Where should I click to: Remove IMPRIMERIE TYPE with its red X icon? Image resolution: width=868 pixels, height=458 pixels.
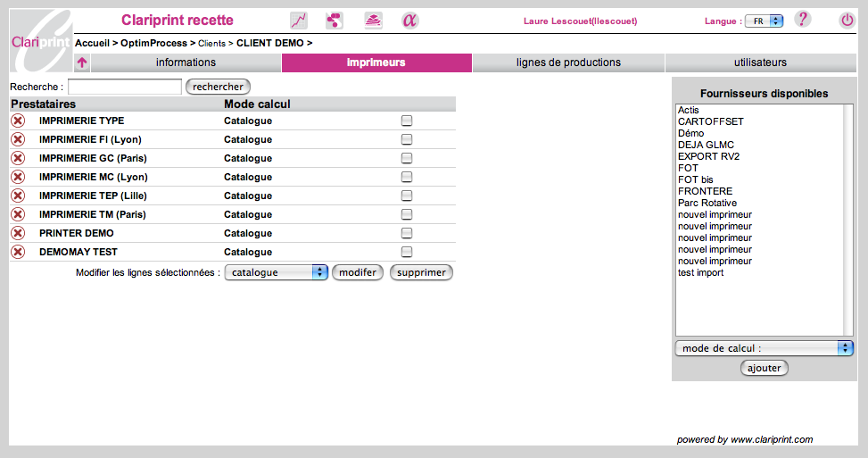(x=18, y=121)
